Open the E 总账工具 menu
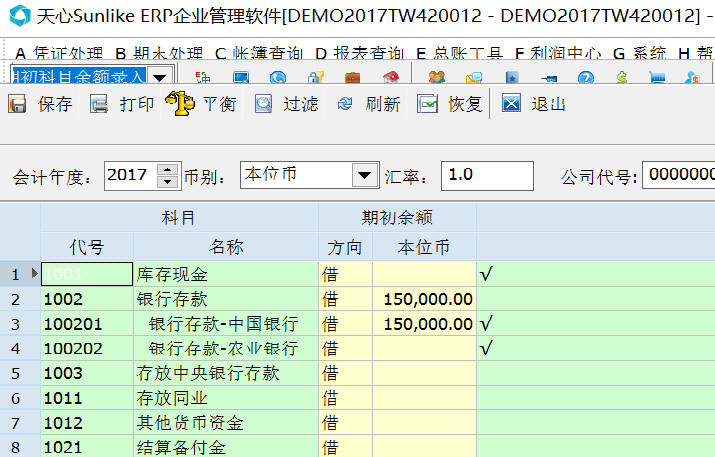This screenshot has height=457, width=715. (459, 54)
